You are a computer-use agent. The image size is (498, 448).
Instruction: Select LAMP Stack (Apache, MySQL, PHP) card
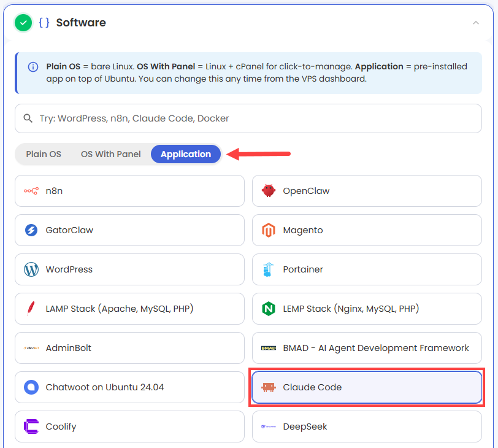pyautogui.click(x=129, y=309)
